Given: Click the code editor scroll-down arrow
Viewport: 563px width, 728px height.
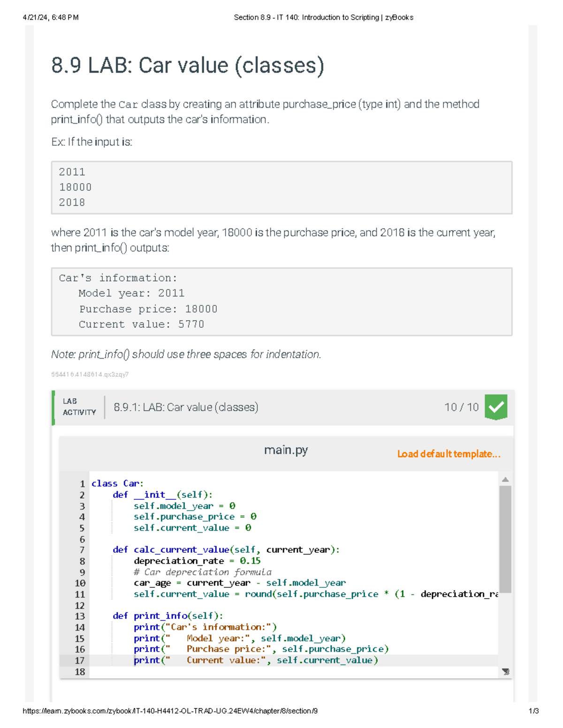Looking at the screenshot, I should tap(505, 672).
